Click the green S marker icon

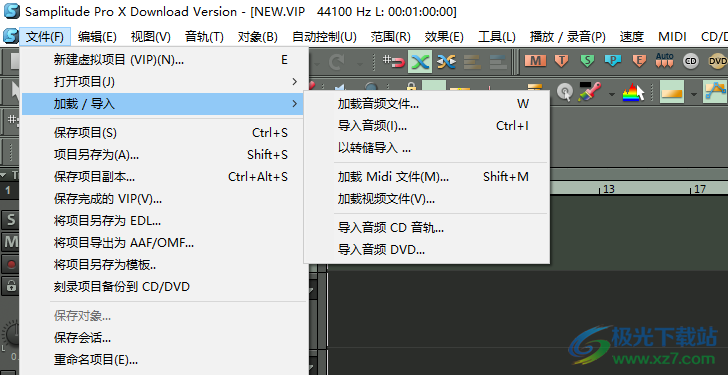tap(587, 61)
